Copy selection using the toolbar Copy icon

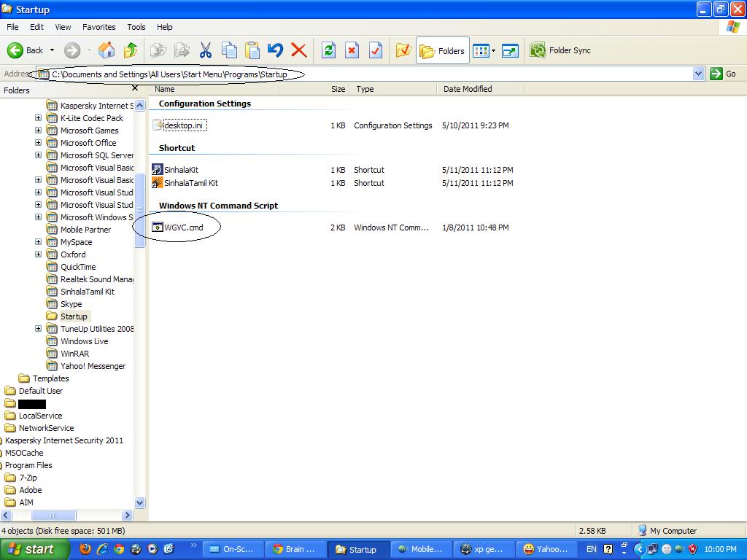coord(229,50)
